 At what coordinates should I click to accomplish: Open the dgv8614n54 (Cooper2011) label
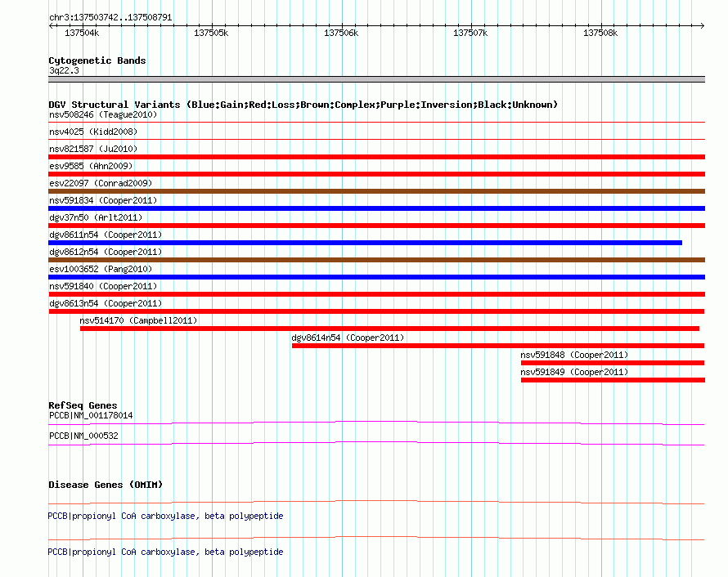pos(348,338)
